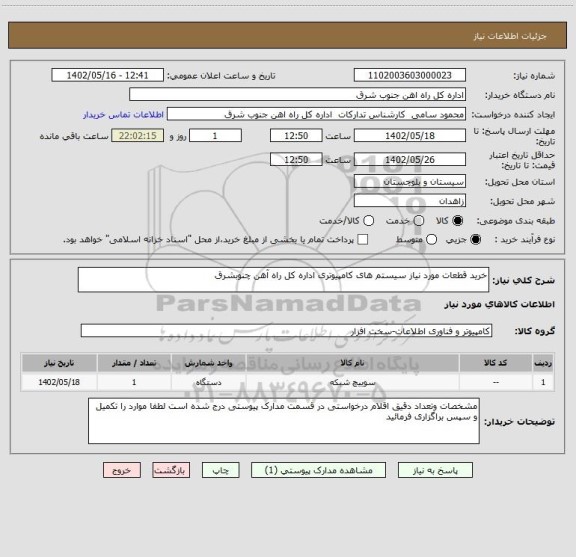576x557 pixels.
Task: Click the ردیف column header
Action: [x=543, y=363]
